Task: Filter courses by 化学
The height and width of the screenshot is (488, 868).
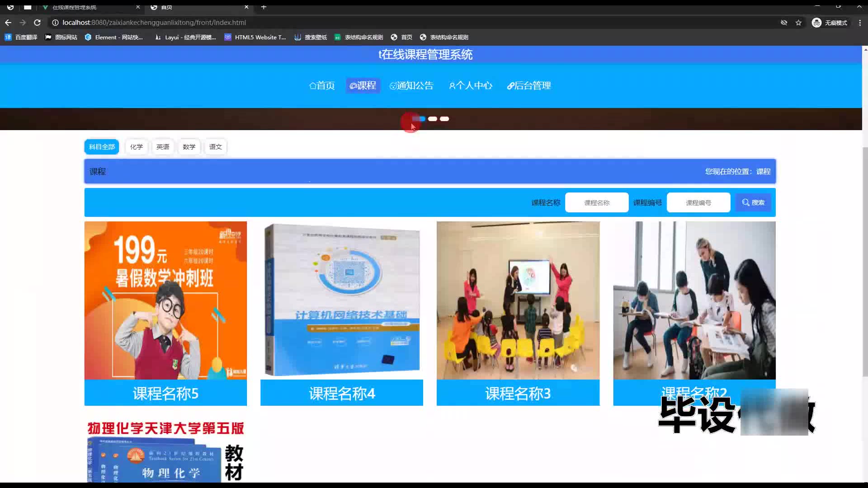Action: point(136,147)
